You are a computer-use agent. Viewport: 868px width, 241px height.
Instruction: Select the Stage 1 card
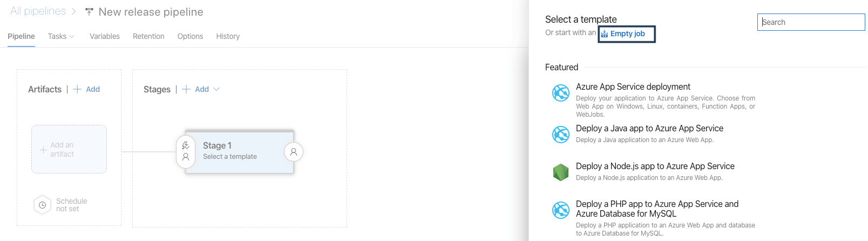[240, 152]
